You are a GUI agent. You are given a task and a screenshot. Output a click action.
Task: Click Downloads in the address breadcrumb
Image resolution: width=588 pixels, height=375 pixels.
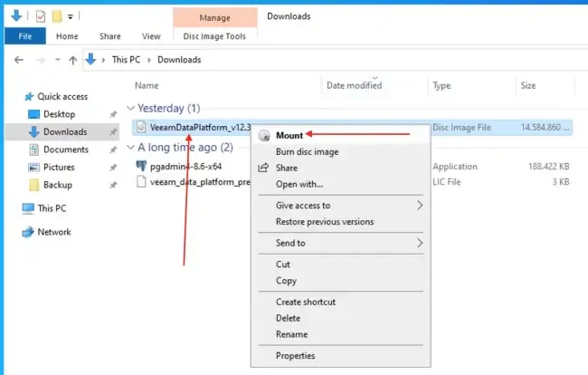coord(179,60)
